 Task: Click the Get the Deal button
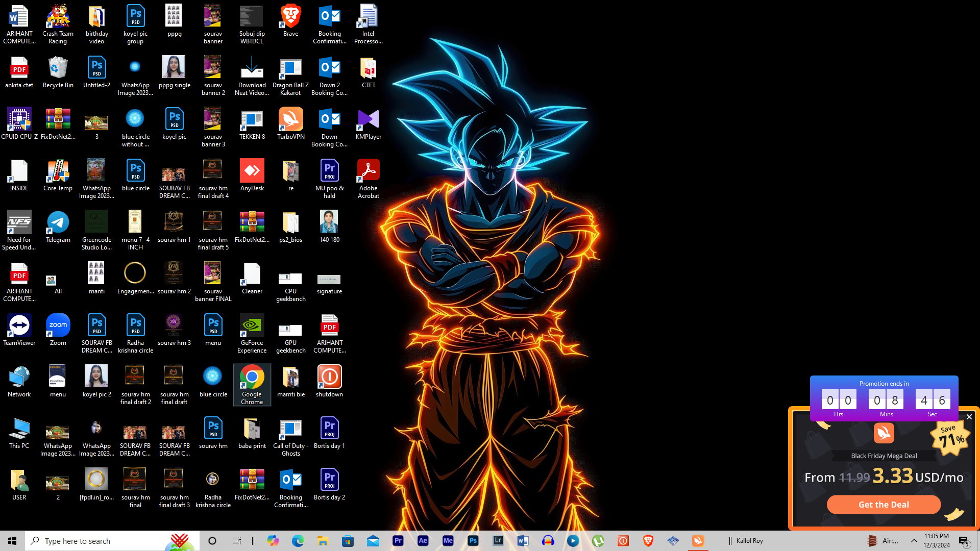point(884,505)
